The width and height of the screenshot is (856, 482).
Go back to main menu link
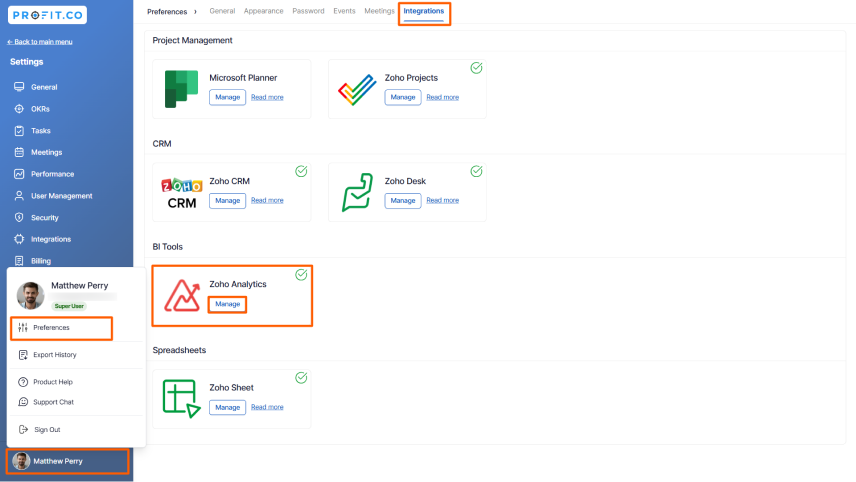40,41
